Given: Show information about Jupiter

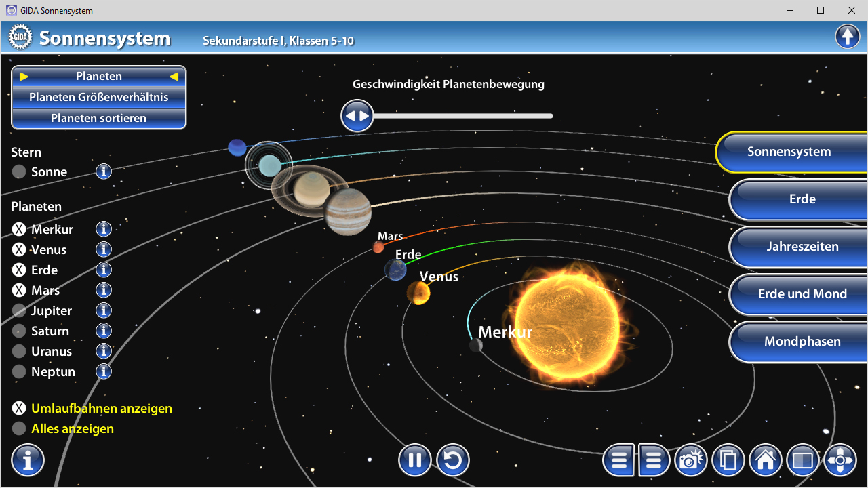Looking at the screenshot, I should [103, 310].
